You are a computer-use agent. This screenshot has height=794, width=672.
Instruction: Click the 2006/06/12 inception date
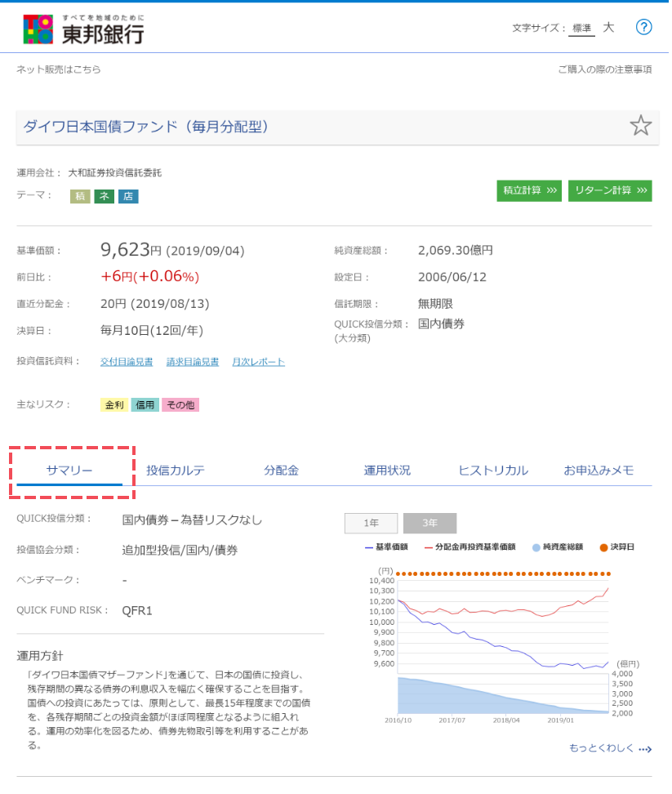(x=452, y=277)
